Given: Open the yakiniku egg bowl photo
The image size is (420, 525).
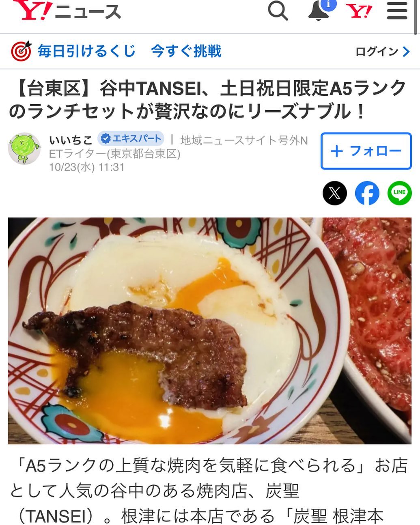Looking at the screenshot, I should 210,331.
